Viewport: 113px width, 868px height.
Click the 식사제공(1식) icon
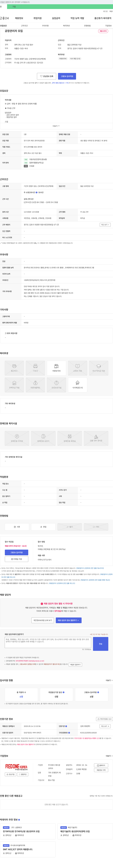77,385
